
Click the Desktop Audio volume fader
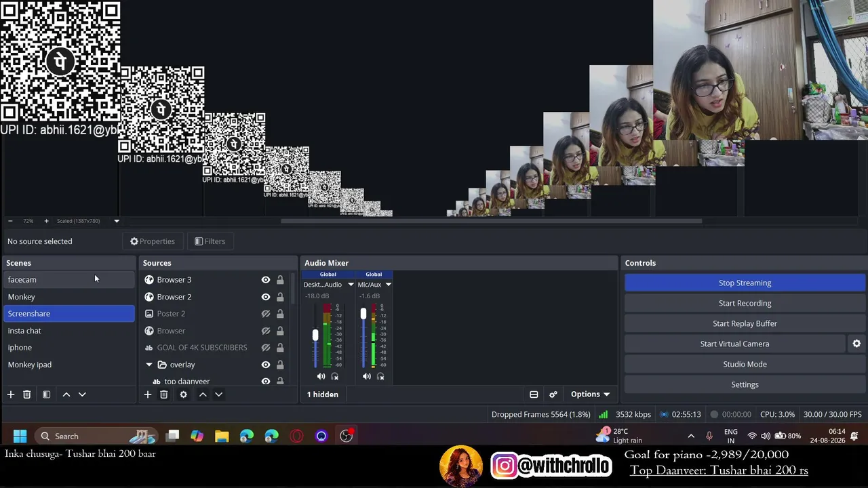tap(315, 335)
